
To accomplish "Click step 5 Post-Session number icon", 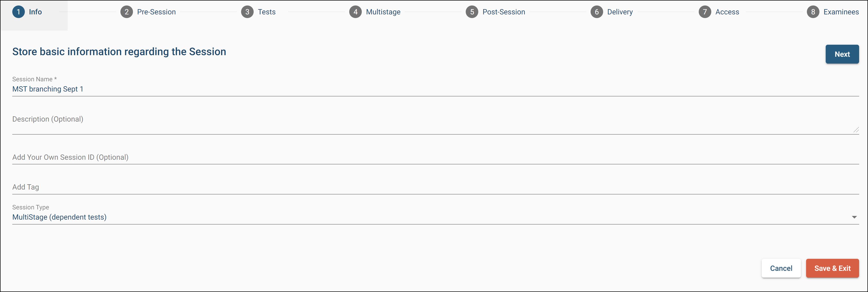I will pyautogui.click(x=472, y=12).
